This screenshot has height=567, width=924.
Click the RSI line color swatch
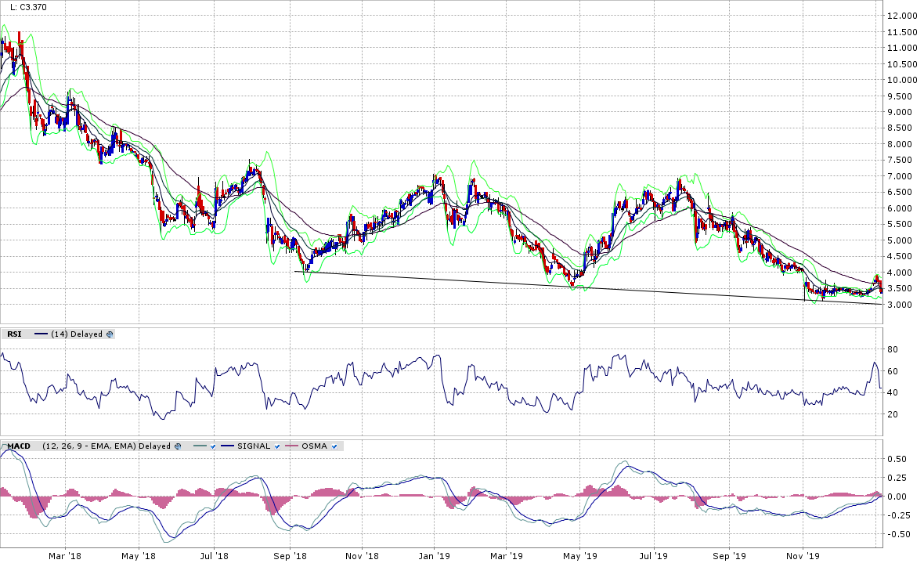click(41, 334)
